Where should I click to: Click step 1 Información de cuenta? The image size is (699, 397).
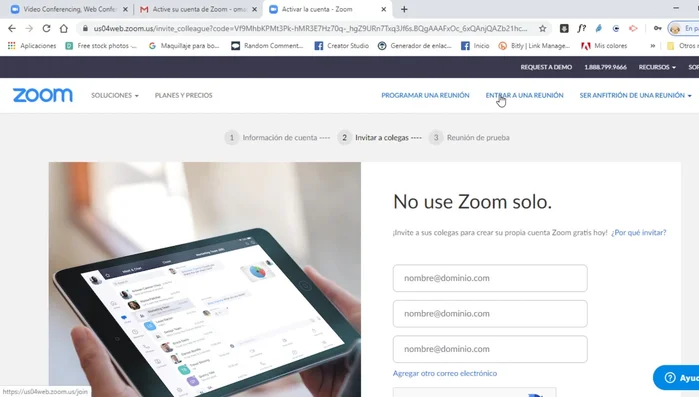coord(277,138)
